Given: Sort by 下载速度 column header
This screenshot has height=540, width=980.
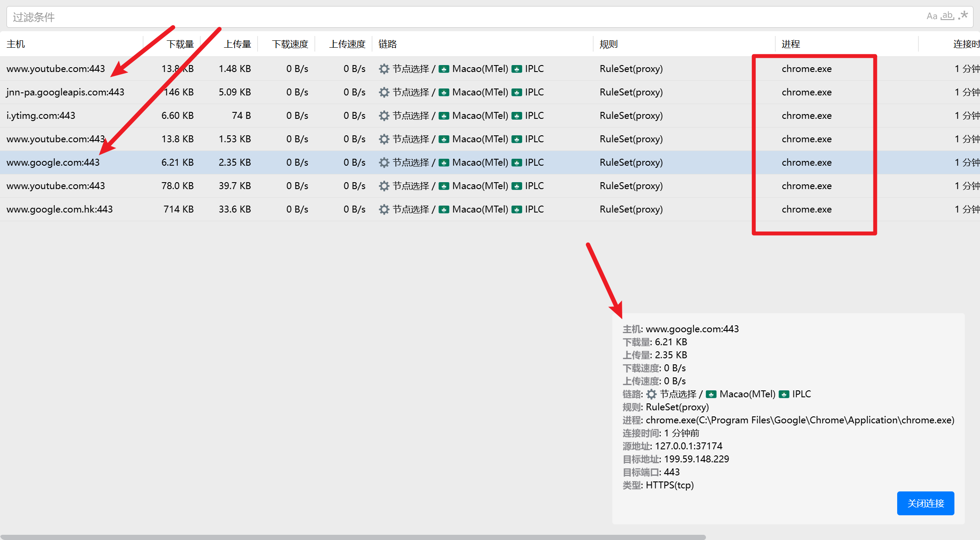Looking at the screenshot, I should pyautogui.click(x=290, y=44).
